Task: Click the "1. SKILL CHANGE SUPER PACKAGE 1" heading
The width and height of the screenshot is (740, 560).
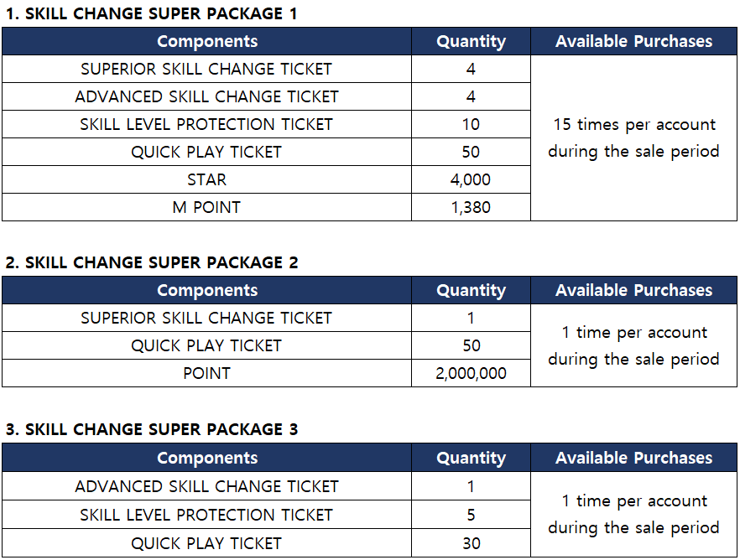Action: point(151,13)
